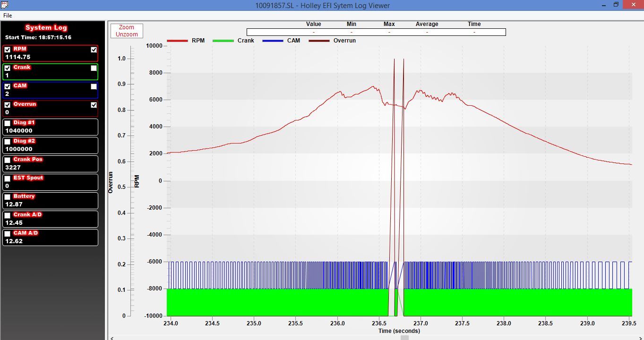644x340 pixels.
Task: Enable the Diag #1 channel checkbox
Action: 8,123
